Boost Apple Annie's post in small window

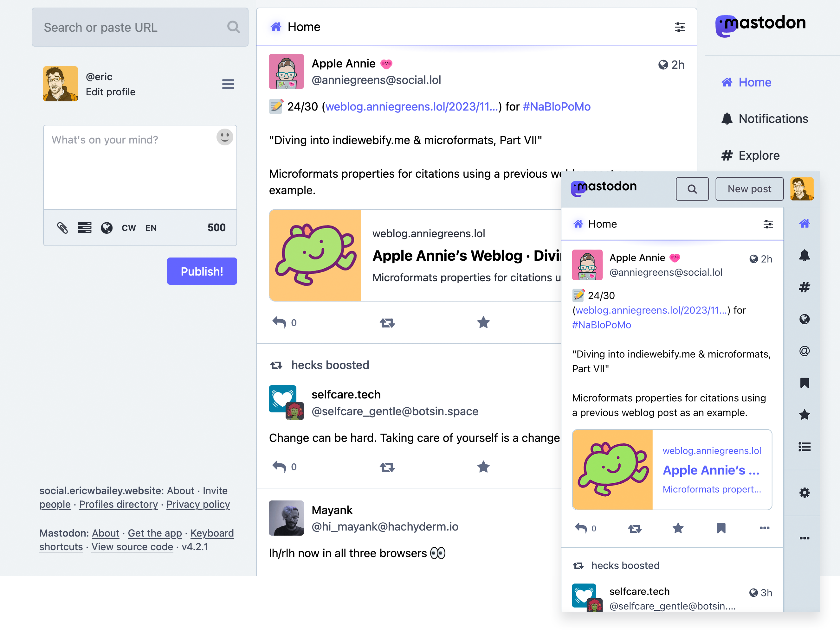click(635, 528)
